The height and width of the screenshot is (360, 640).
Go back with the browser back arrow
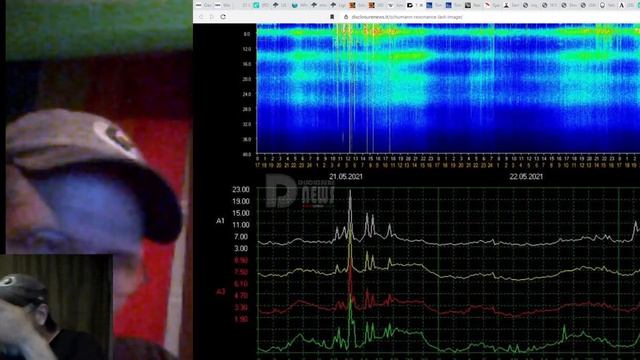click(x=201, y=17)
